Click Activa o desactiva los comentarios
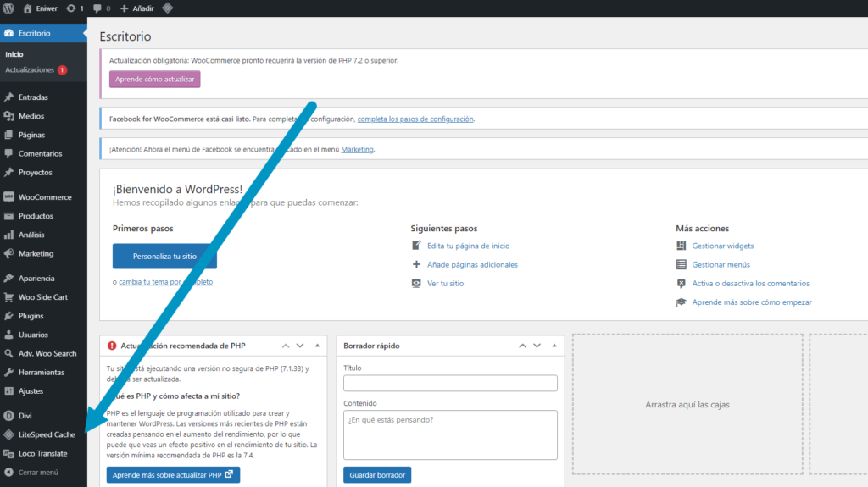 751,284
